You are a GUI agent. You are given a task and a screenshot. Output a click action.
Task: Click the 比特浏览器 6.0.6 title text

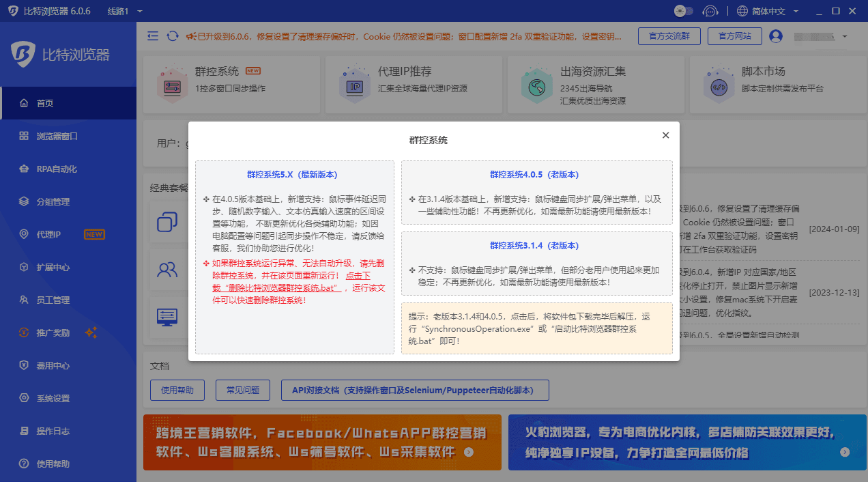pos(57,12)
